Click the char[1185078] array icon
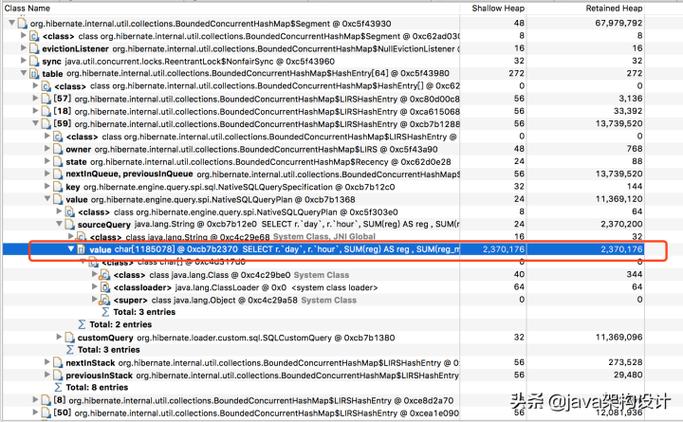The height and width of the screenshot is (422, 683). [x=81, y=250]
